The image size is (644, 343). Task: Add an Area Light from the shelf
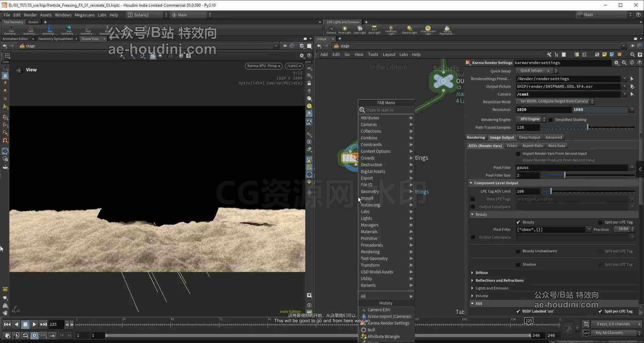coord(374,29)
